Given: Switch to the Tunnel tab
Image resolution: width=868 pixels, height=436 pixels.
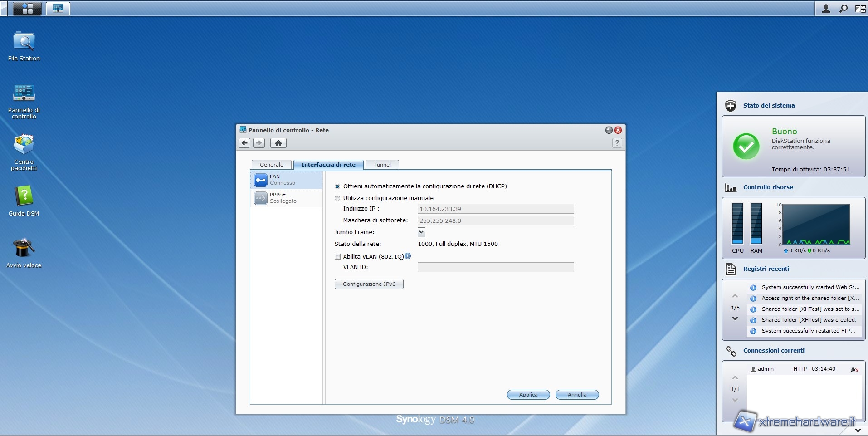Looking at the screenshot, I should point(382,165).
